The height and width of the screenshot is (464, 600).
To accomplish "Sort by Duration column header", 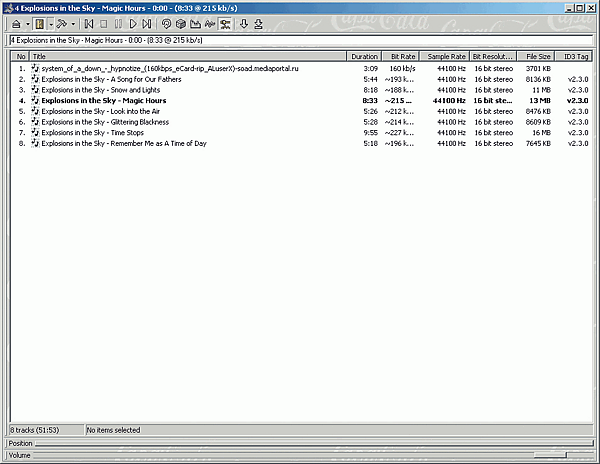I will [364, 56].
